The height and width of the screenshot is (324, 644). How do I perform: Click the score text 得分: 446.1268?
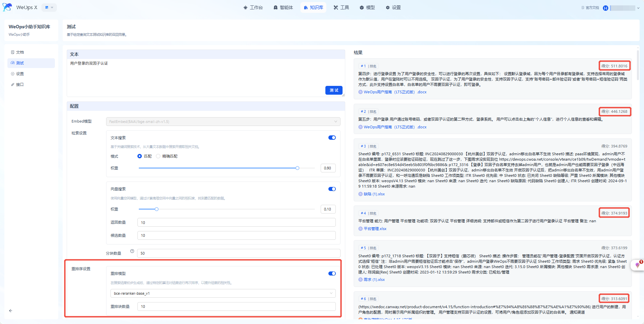[614, 111]
